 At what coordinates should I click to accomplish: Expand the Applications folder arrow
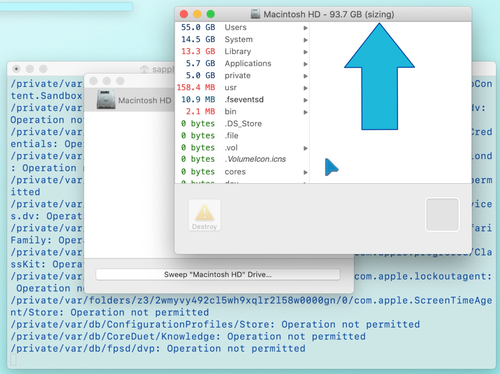click(305, 64)
